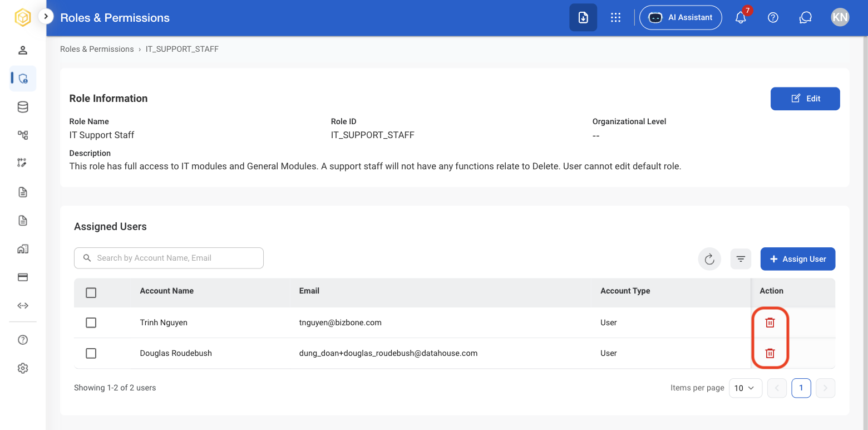Open the notifications bell

(741, 17)
